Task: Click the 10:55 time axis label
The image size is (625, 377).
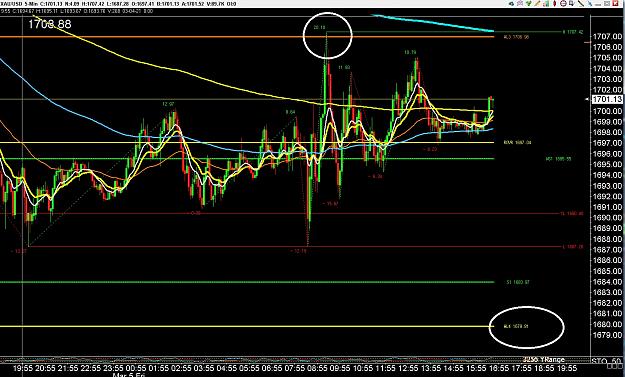Action: (x=362, y=368)
